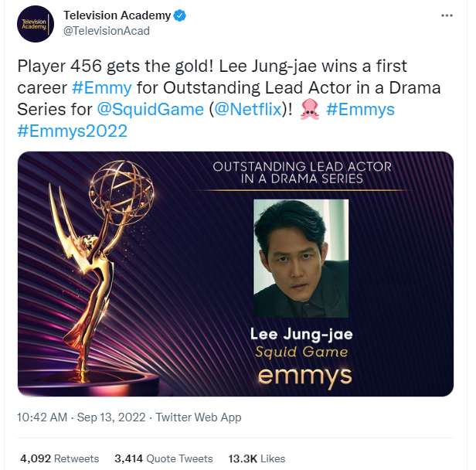Click the squid emoji in tweet
Screen dimensions: 476x470
pyautogui.click(x=310, y=110)
